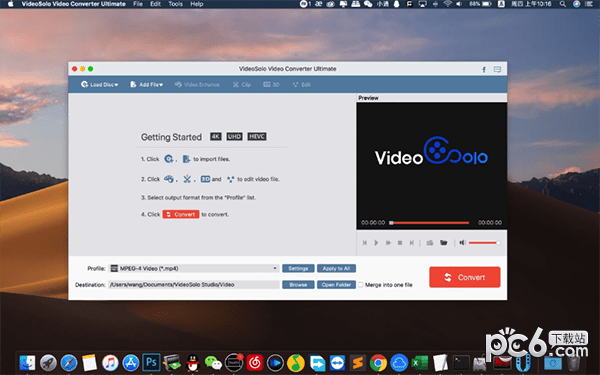
Task: Open profile Settings
Action: [298, 268]
